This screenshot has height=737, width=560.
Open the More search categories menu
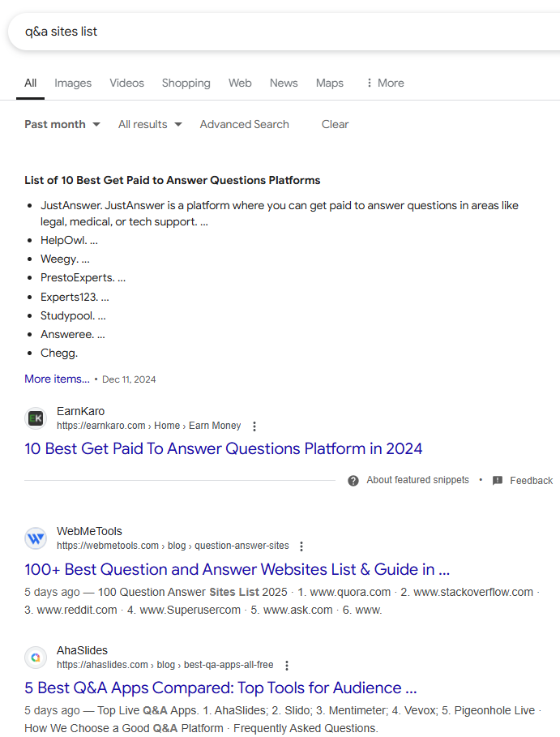point(384,83)
